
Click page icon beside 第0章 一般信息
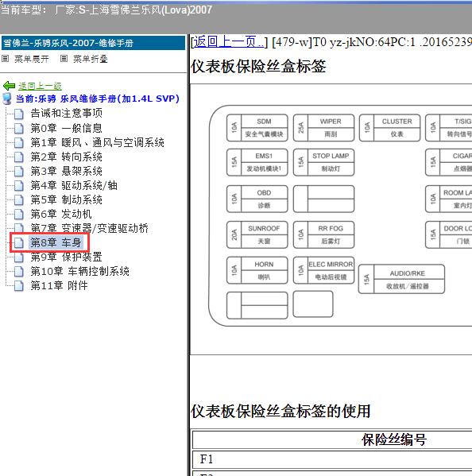[19, 128]
